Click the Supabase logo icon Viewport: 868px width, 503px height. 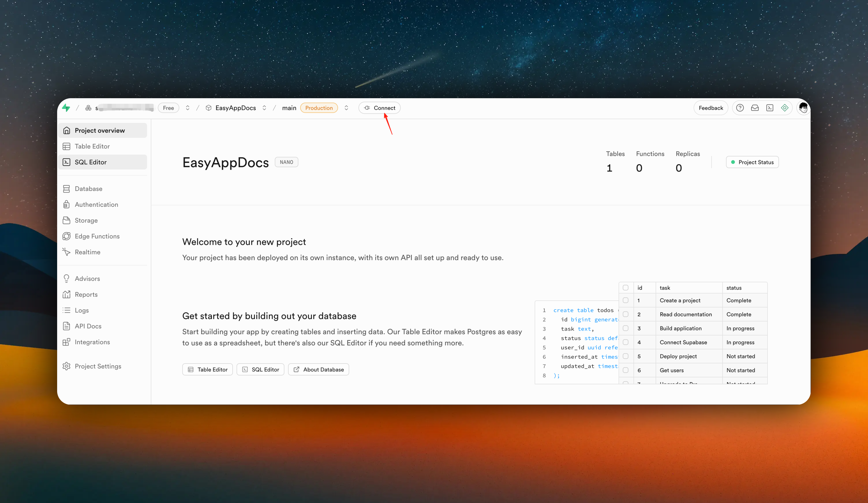coord(66,108)
